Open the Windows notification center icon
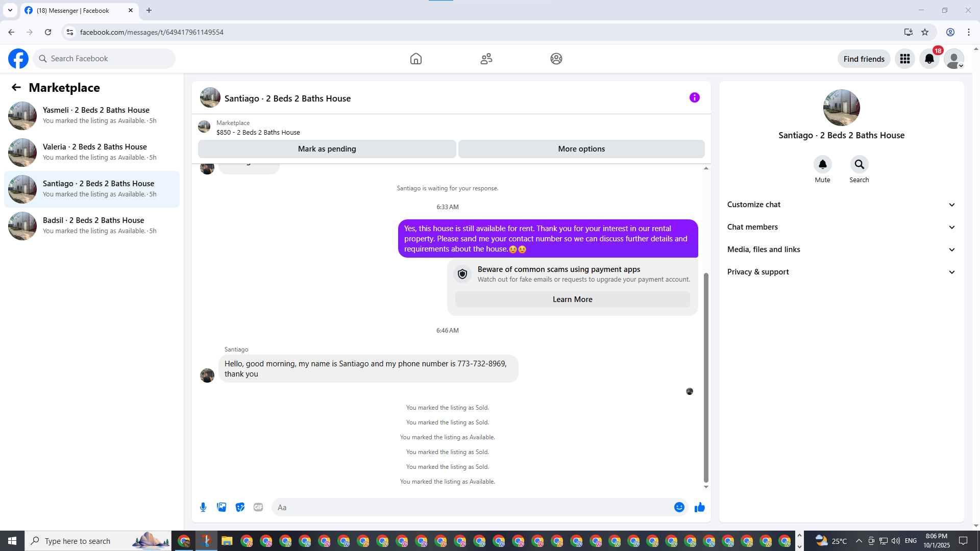The image size is (980, 551). (x=963, y=541)
